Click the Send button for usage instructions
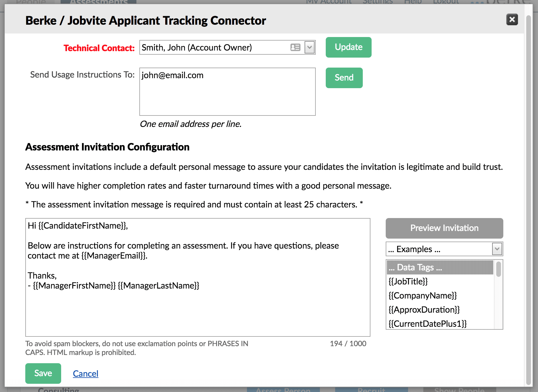This screenshot has width=538, height=392. point(344,78)
